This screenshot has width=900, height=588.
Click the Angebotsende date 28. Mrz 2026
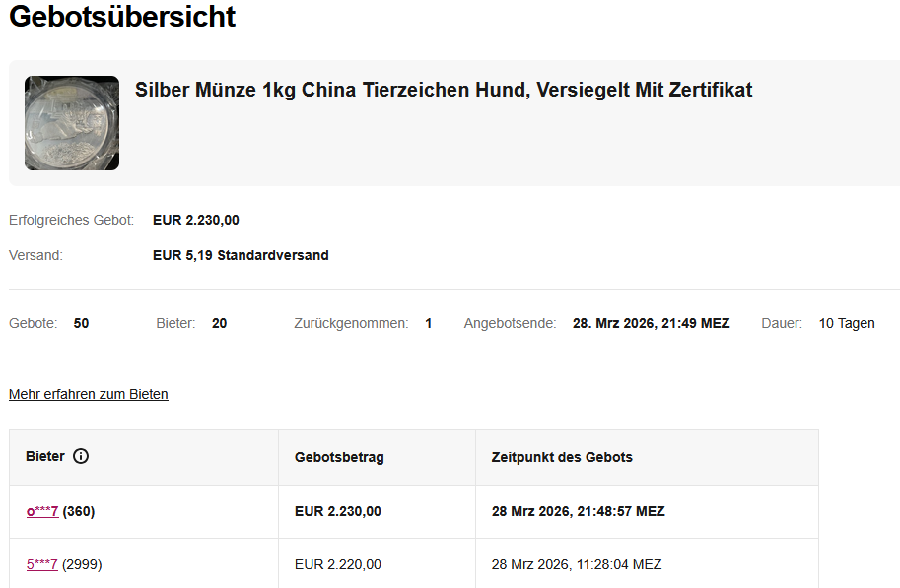pos(651,323)
